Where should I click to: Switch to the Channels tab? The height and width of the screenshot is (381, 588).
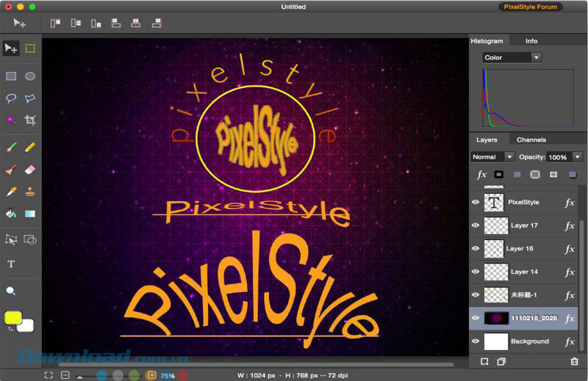click(531, 139)
